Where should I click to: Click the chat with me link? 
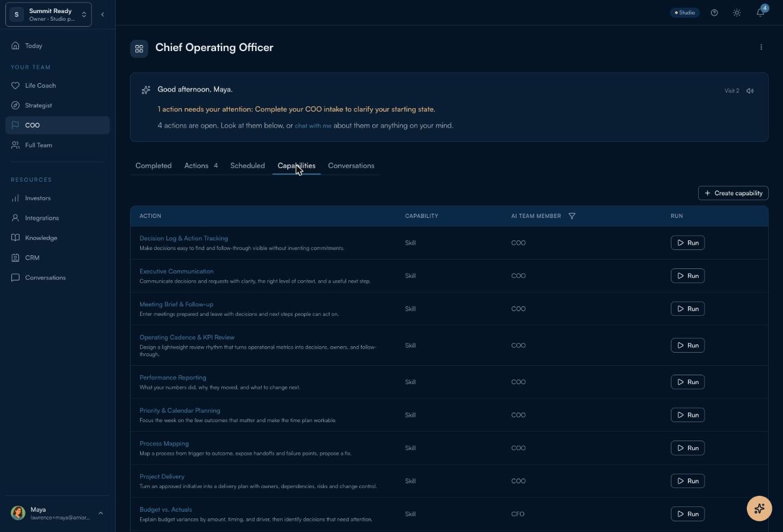pos(313,126)
